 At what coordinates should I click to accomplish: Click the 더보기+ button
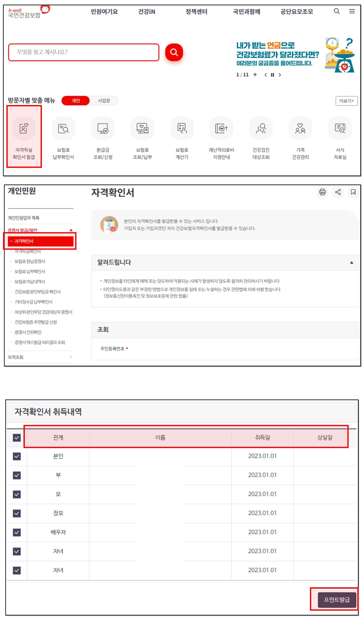coord(347,101)
